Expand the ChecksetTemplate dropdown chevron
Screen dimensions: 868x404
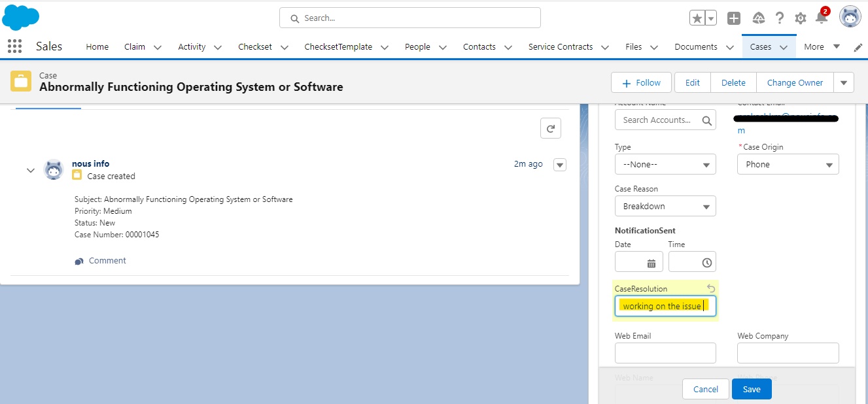pos(385,47)
